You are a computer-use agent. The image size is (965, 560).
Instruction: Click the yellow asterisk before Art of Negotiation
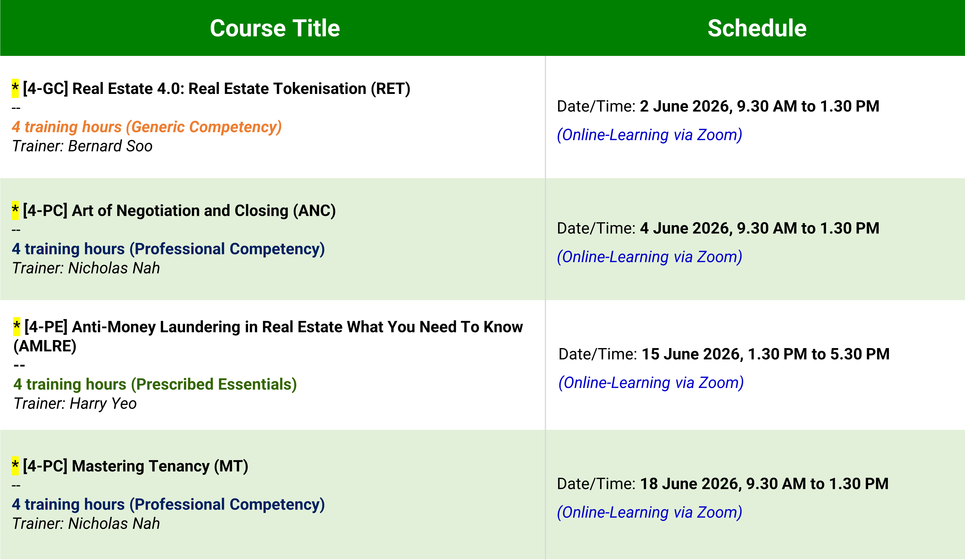[x=15, y=210]
